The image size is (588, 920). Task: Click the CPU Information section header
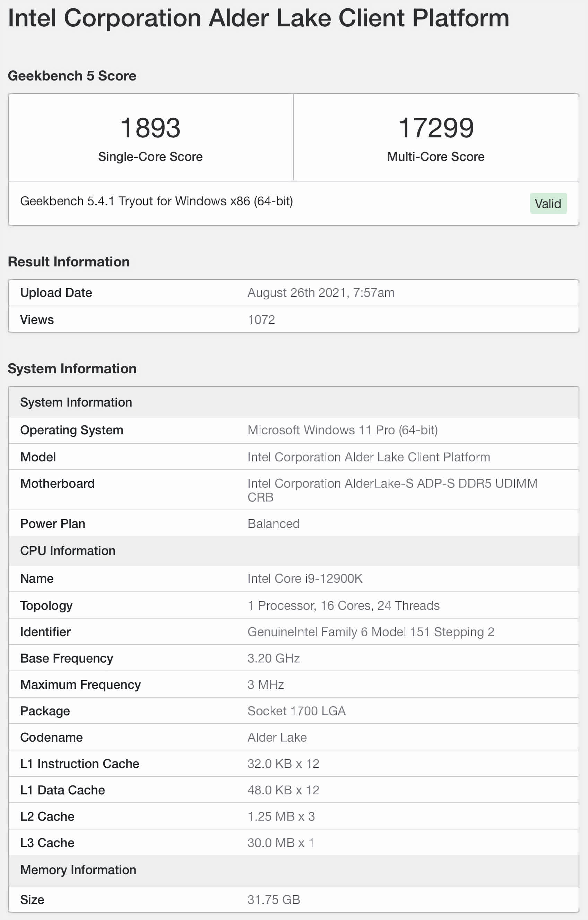pos(68,551)
